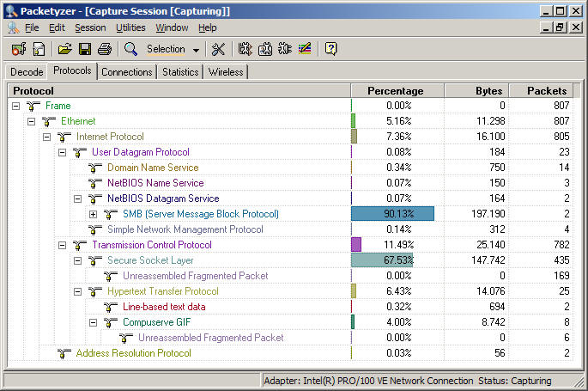Select the Protocols tab
Viewport: 588px width, 391px height.
[72, 70]
